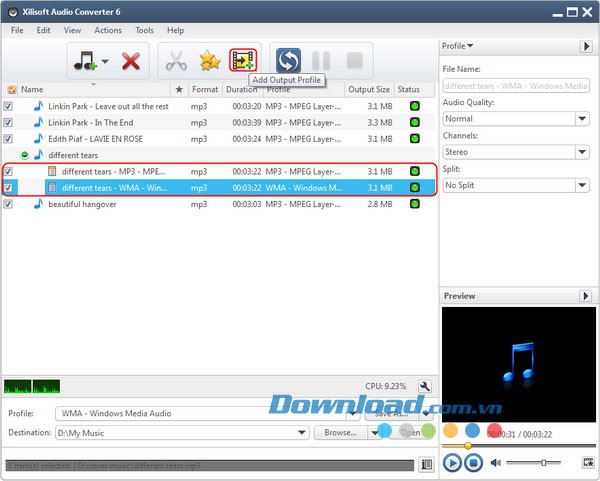Click the red Remove (X) icon
The height and width of the screenshot is (481, 600).
click(131, 61)
